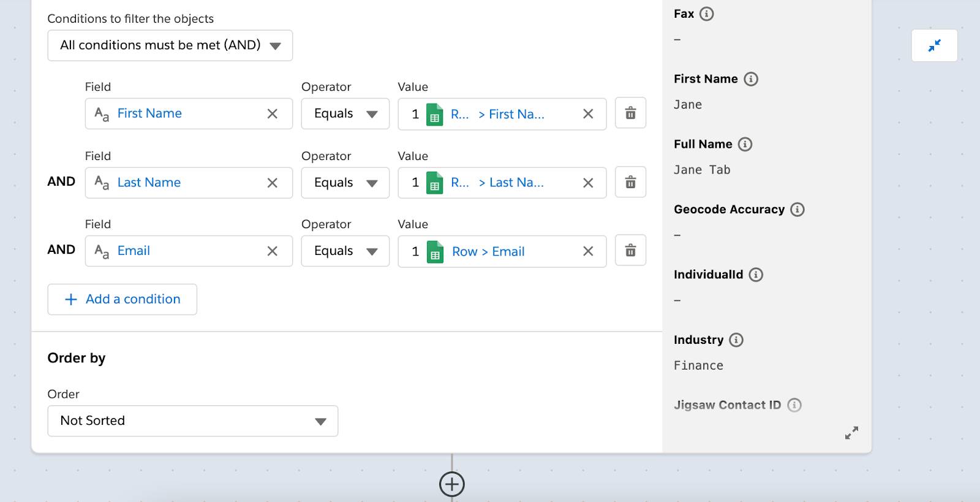
Task: Select the Email field link
Action: (x=134, y=251)
